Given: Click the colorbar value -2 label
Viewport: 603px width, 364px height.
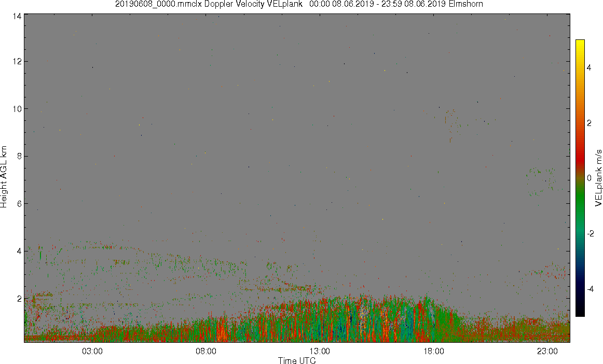Looking at the screenshot, I should 590,234.
